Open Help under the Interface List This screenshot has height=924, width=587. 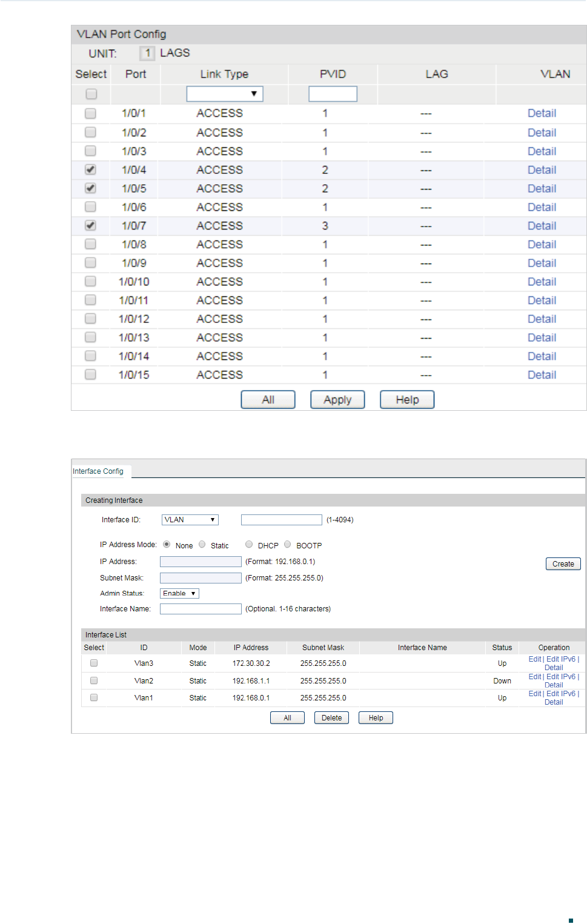point(376,718)
